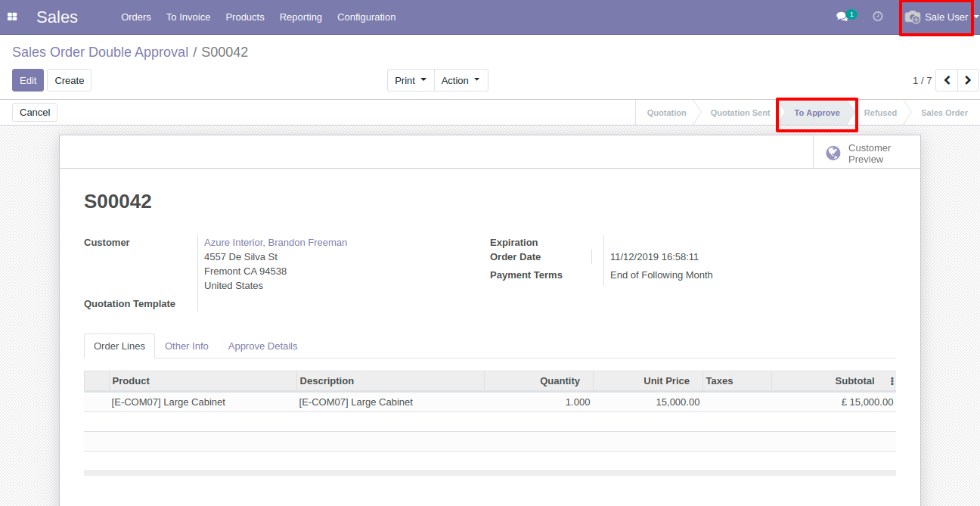Go to next record with right arrow
980x506 pixels.
point(968,80)
